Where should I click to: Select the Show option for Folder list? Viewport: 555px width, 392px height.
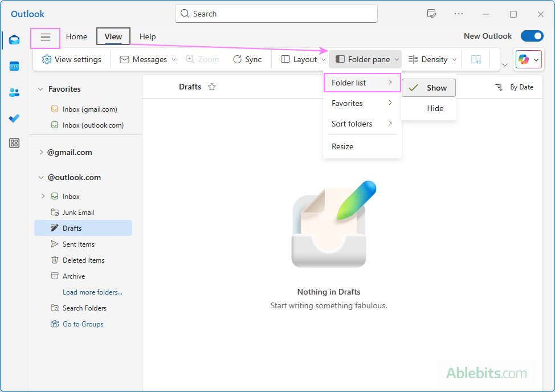coord(429,88)
